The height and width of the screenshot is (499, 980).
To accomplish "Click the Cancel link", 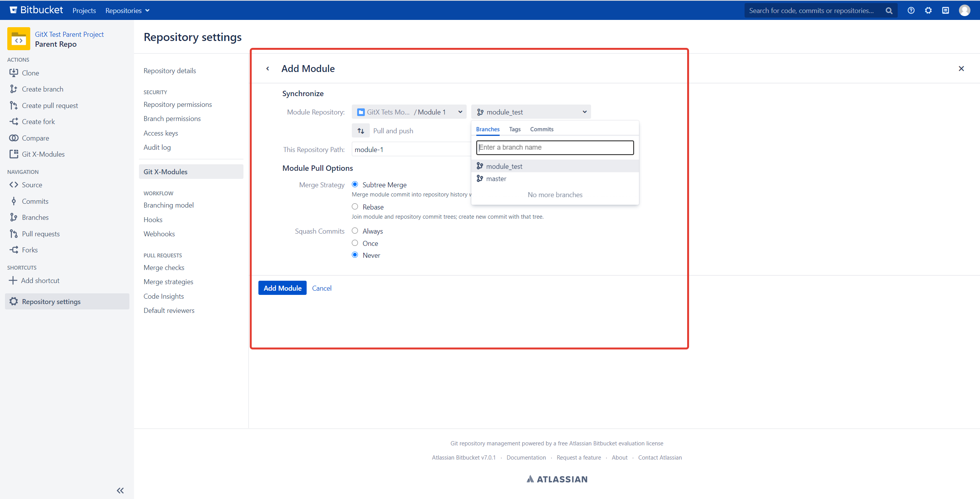I will 322,288.
